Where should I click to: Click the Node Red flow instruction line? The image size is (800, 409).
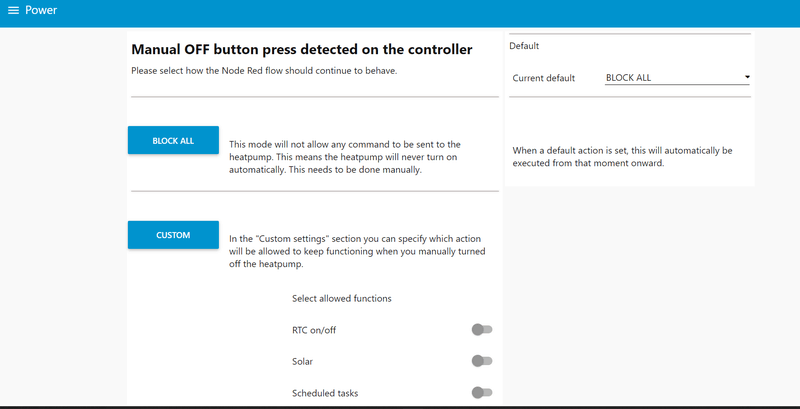[271, 71]
